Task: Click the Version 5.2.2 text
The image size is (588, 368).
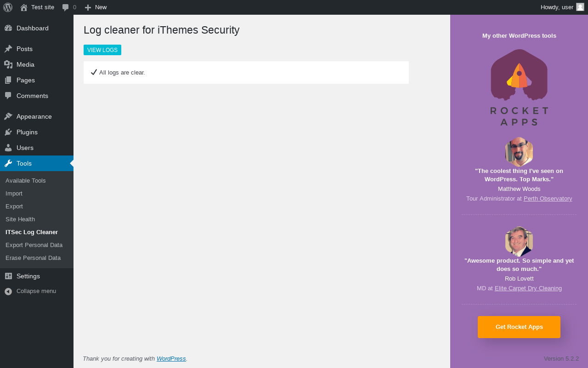Action: 561,359
